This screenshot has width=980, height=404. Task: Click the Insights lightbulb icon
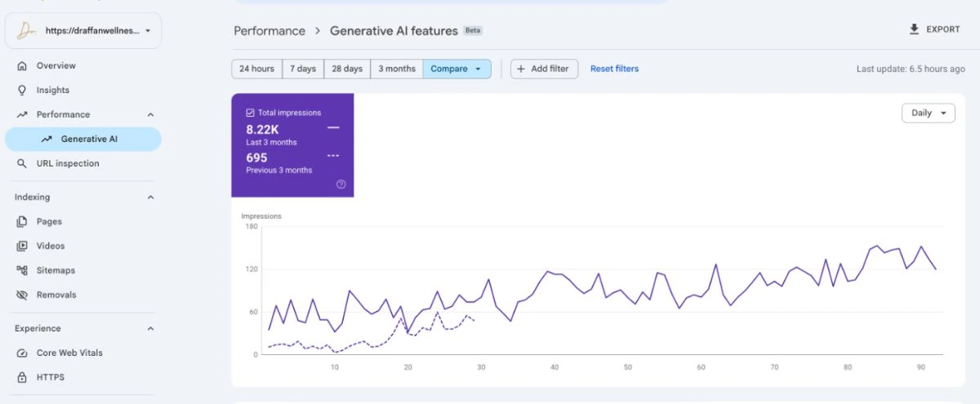click(22, 91)
